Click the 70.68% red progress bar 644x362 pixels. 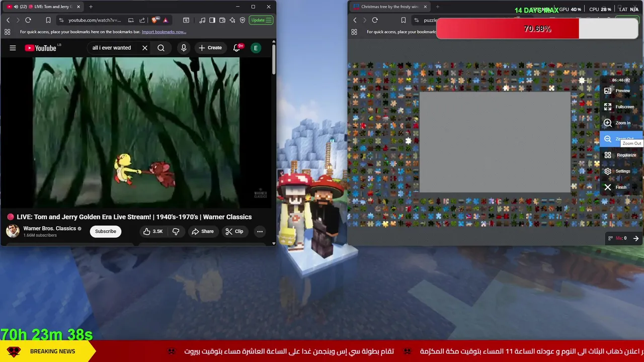[537, 29]
